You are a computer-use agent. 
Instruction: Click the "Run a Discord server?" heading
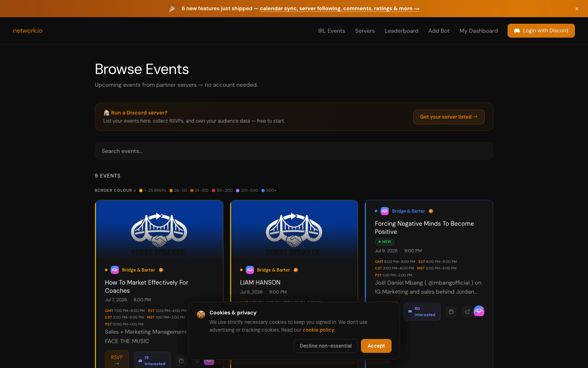point(139,113)
